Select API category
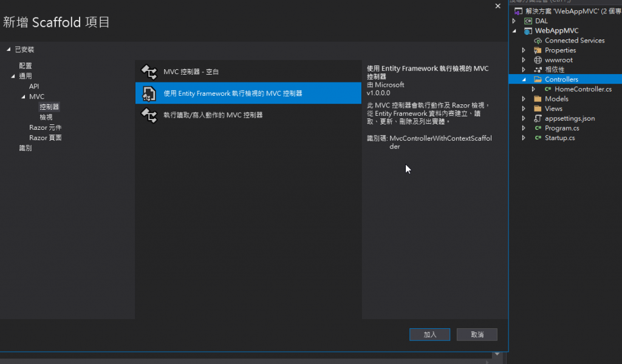 (34, 86)
